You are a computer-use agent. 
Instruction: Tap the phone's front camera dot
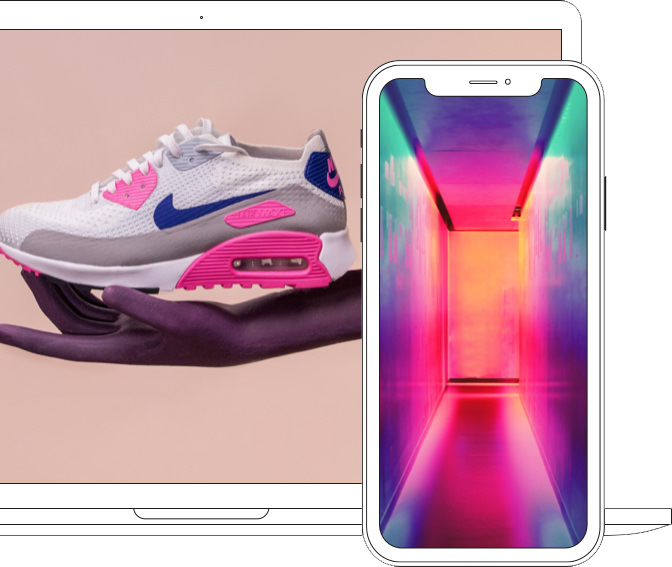pos(507,81)
